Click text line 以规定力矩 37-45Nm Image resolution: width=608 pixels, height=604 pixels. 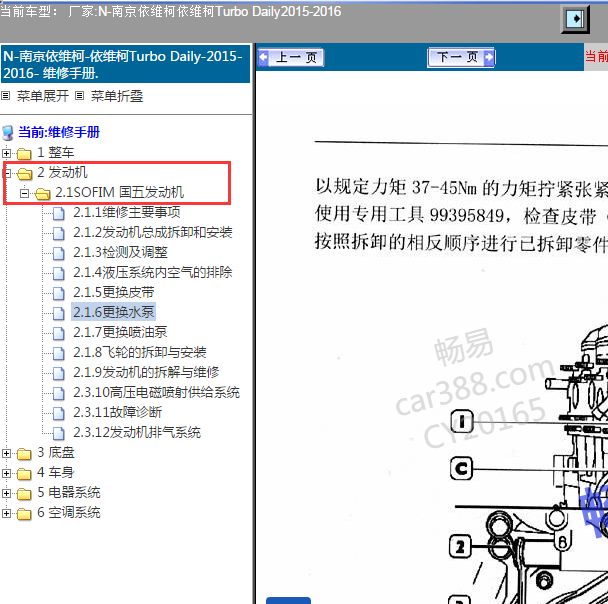(461, 188)
